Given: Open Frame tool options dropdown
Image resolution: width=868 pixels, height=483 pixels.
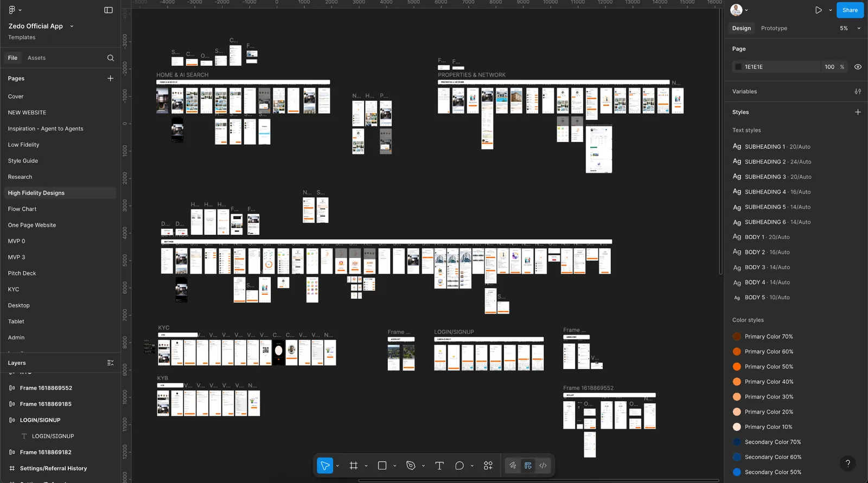Looking at the screenshot, I should coord(366,466).
